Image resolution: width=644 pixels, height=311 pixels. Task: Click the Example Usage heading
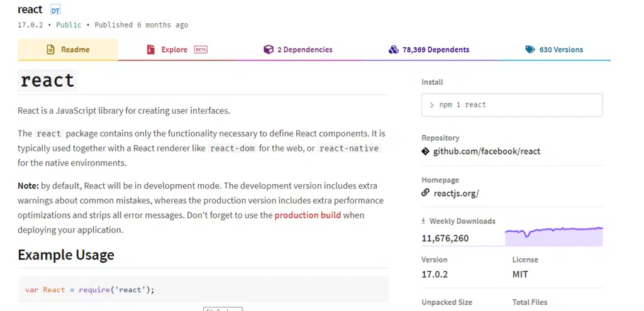pyautogui.click(x=66, y=255)
